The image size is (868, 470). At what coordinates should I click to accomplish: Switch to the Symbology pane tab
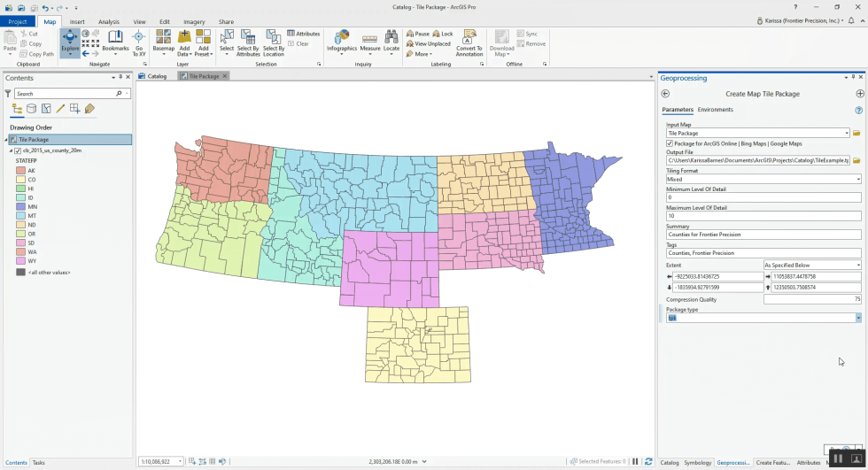tap(698, 462)
